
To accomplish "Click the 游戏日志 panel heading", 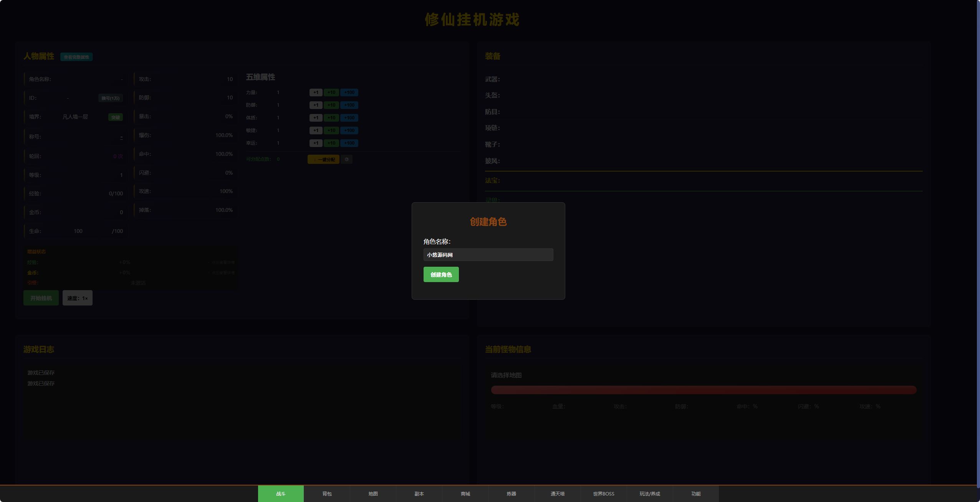I will [38, 349].
